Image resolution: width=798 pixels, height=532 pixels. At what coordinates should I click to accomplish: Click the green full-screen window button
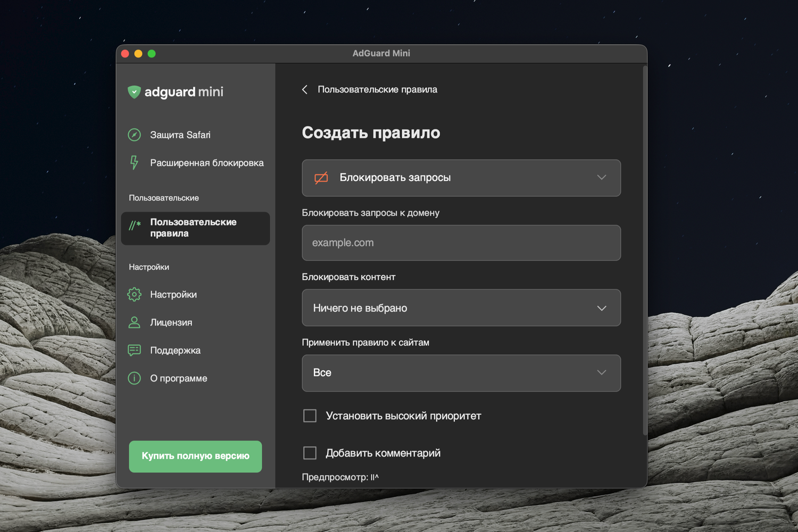click(x=152, y=54)
